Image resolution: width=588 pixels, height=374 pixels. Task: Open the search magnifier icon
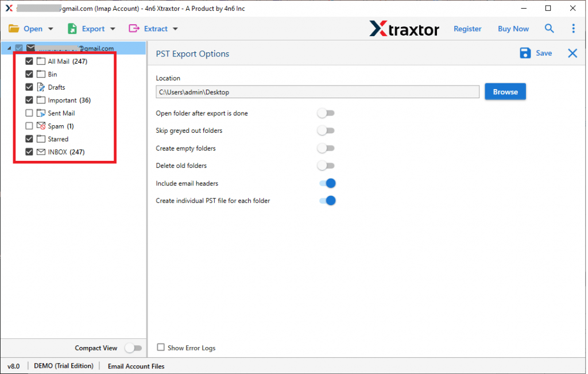click(550, 28)
